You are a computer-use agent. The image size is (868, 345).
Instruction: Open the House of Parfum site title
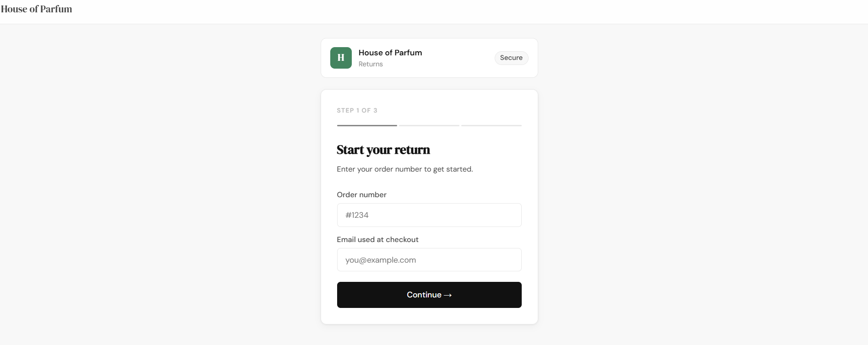coord(36,9)
